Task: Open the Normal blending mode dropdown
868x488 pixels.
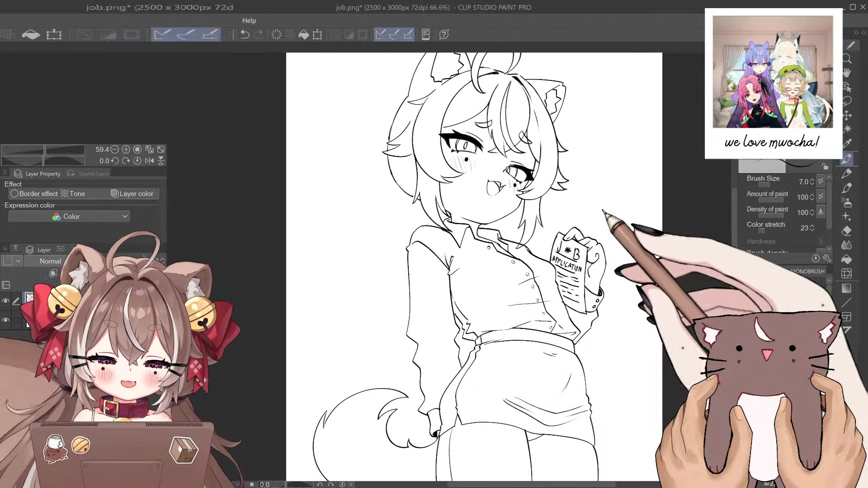Action: coord(50,261)
